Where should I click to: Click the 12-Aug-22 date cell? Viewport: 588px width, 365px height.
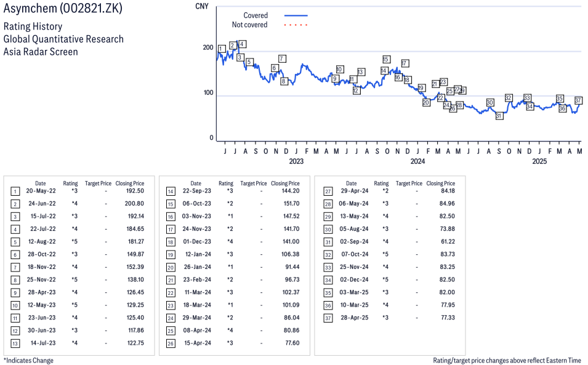coord(42,241)
